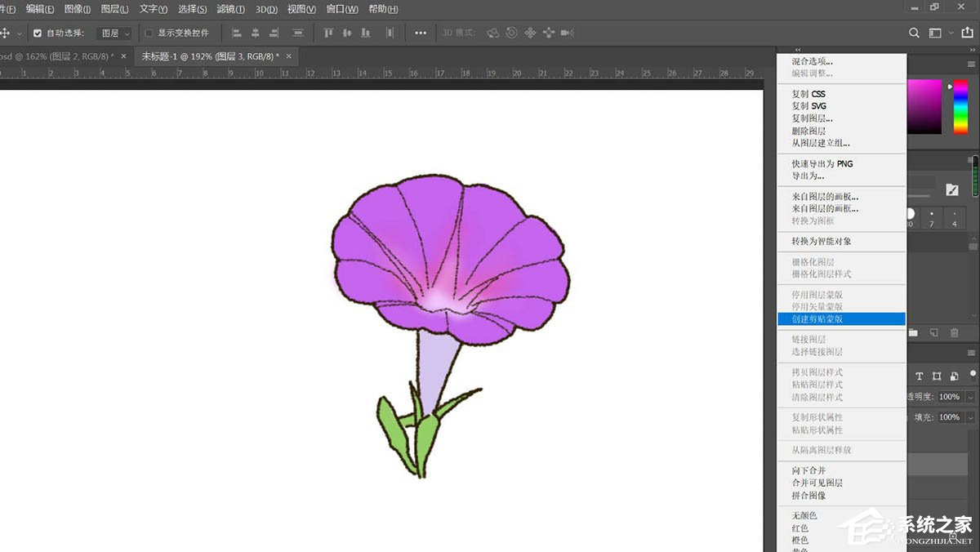Open the 滤镜 menu in menu bar

pos(230,9)
